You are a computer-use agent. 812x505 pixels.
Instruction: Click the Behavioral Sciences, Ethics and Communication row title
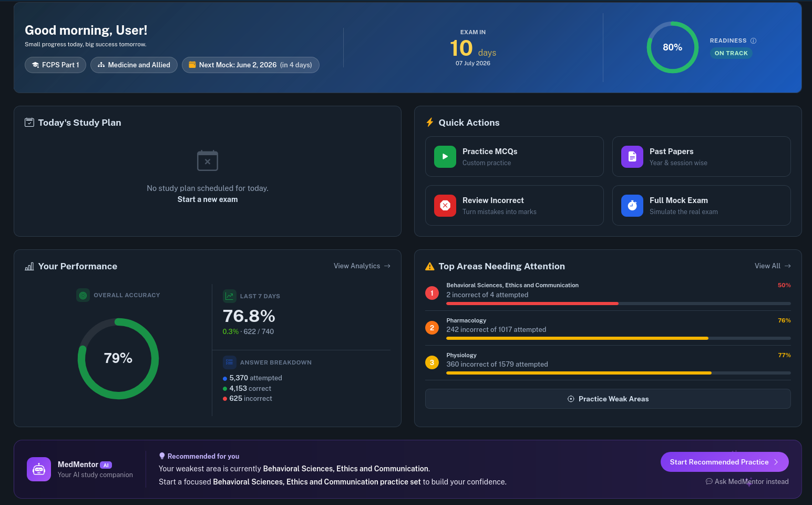[512, 285]
